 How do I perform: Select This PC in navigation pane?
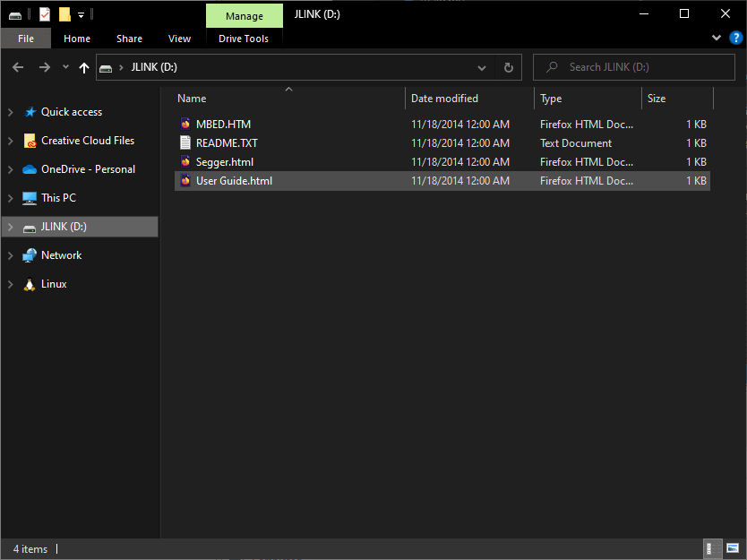click(58, 198)
